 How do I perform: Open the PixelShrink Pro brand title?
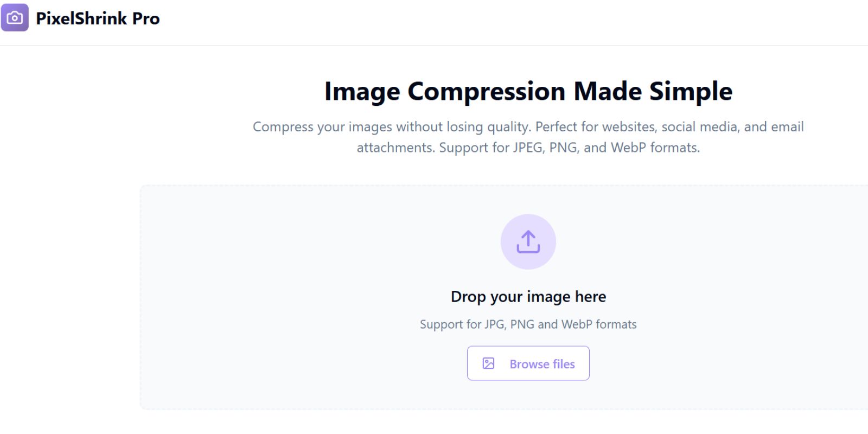[x=98, y=18]
